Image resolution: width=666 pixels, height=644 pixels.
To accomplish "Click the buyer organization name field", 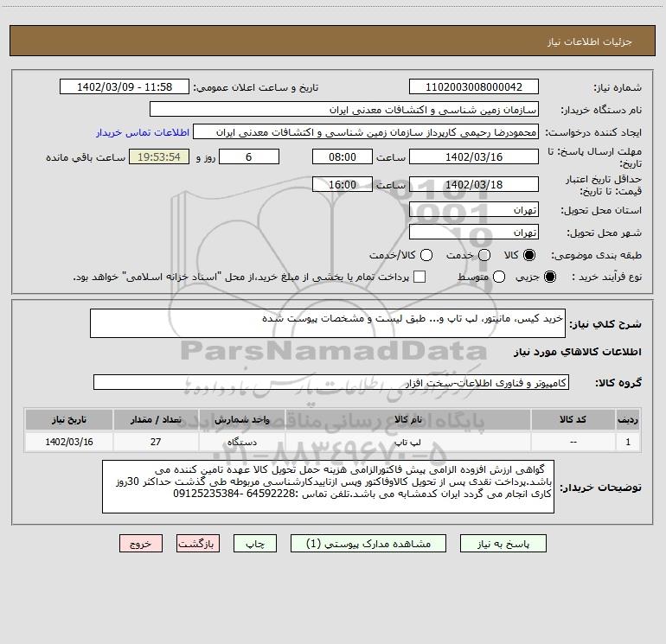I will [x=344, y=110].
